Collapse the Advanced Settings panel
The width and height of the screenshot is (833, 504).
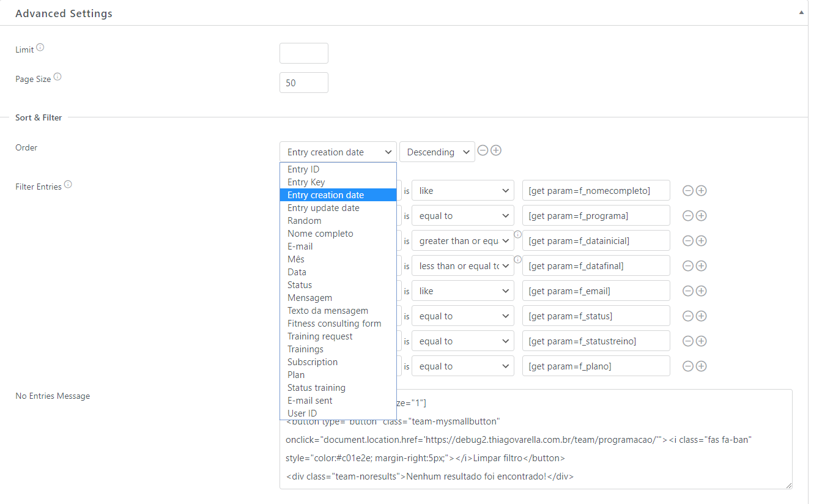coord(801,12)
